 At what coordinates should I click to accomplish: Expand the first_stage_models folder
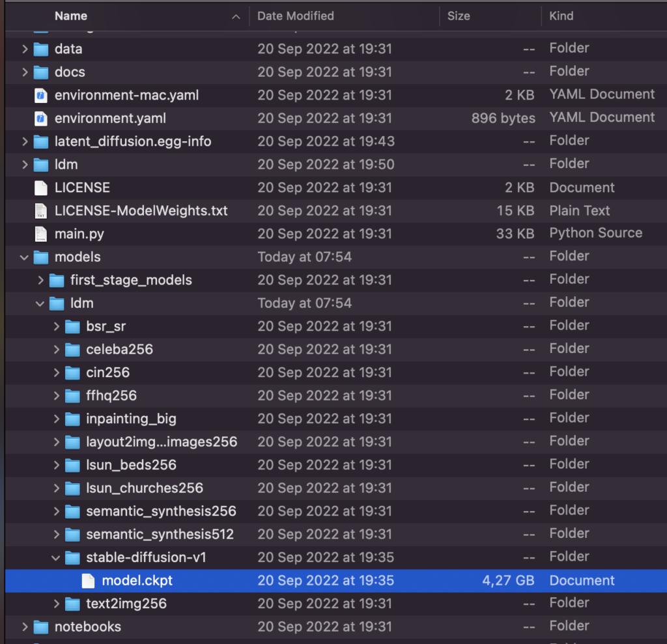[41, 280]
